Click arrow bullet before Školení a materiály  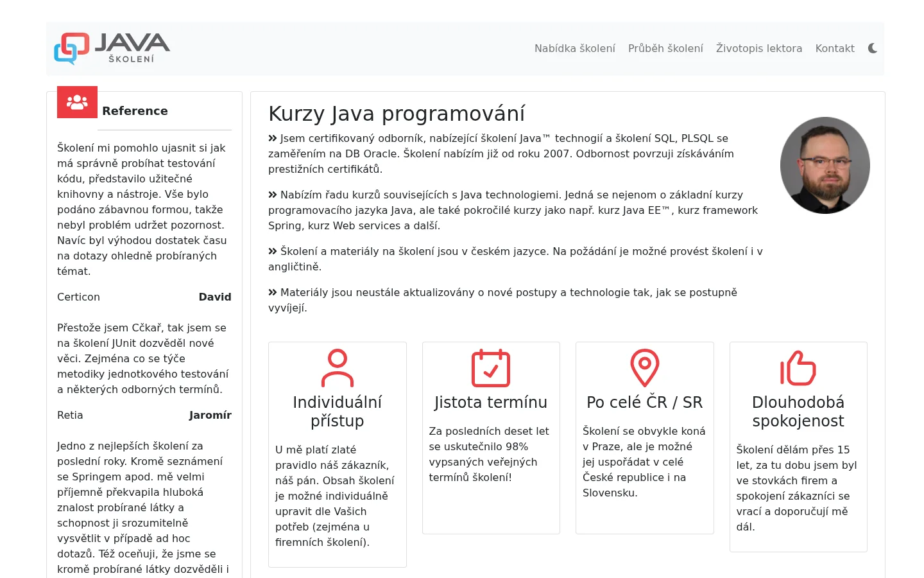pos(273,251)
